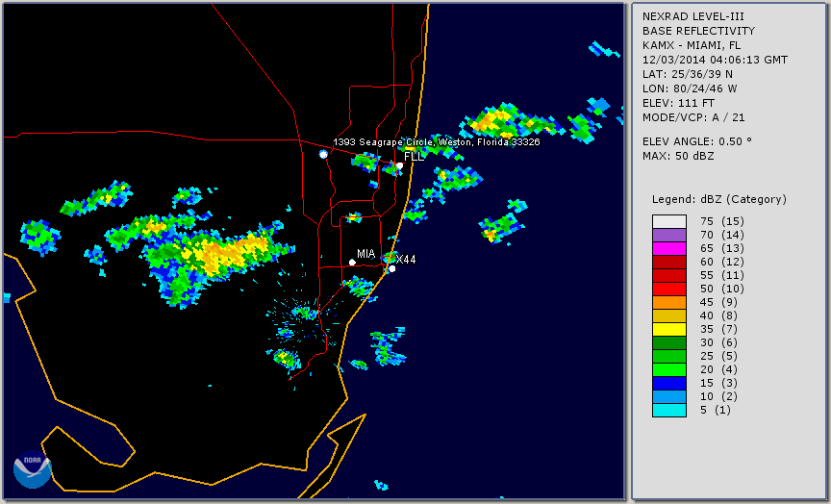831x504 pixels.
Task: Pick the 35 dBZ yellow legend swatch
Action: click(668, 330)
